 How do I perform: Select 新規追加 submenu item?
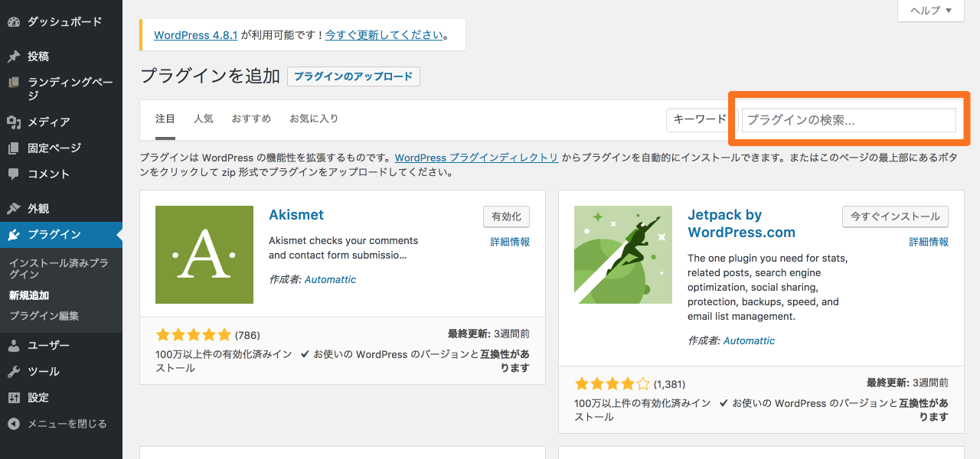coord(29,295)
